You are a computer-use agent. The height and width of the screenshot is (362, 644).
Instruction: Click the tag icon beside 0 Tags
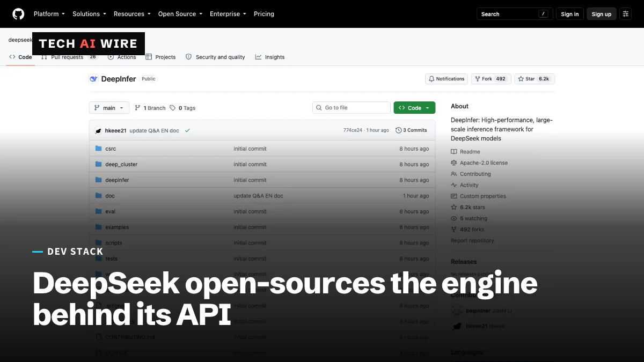(173, 108)
